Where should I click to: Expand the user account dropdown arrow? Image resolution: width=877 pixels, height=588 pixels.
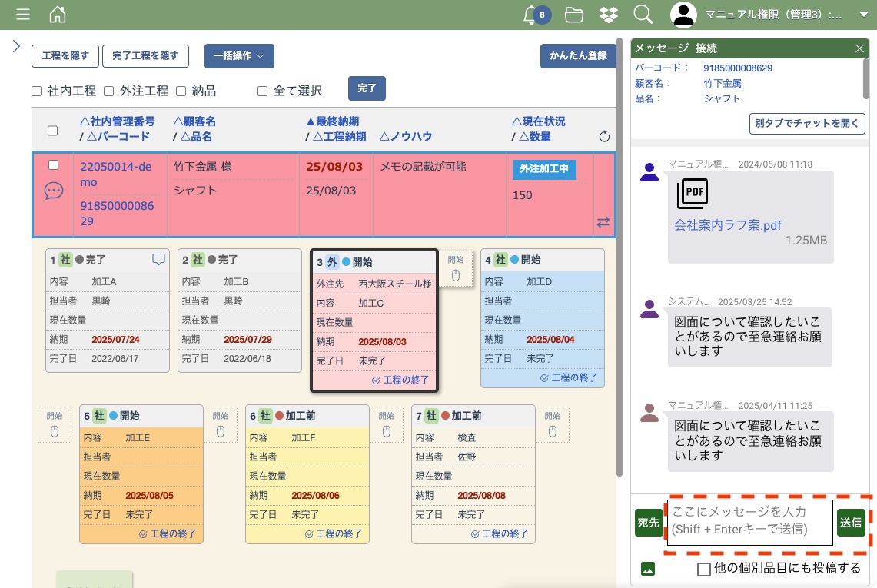pos(862,15)
